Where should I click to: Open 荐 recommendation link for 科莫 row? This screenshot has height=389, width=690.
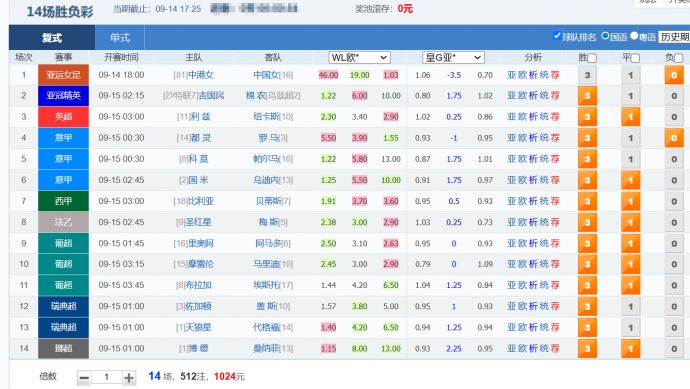(555, 159)
